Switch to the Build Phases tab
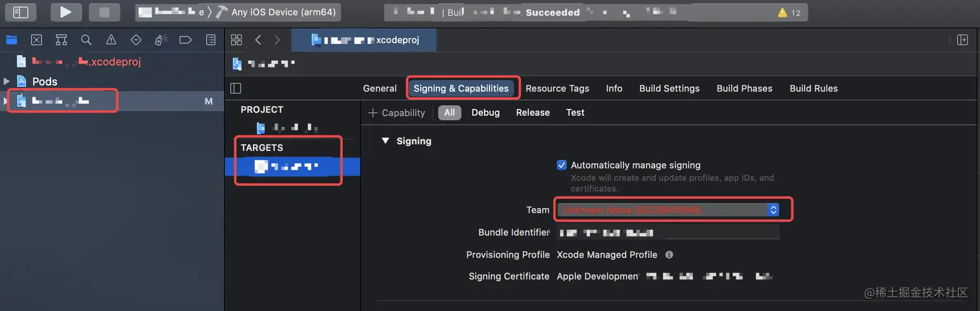 click(x=745, y=88)
